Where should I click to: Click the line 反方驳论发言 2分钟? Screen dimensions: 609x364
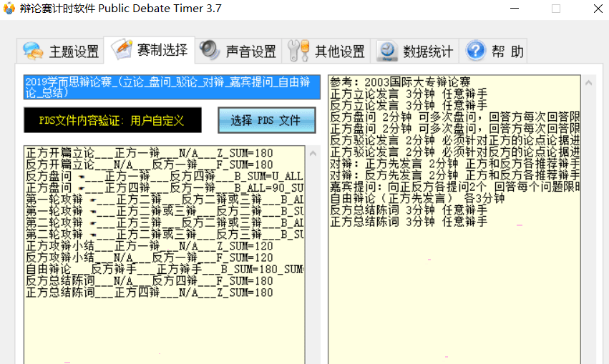tap(455, 140)
